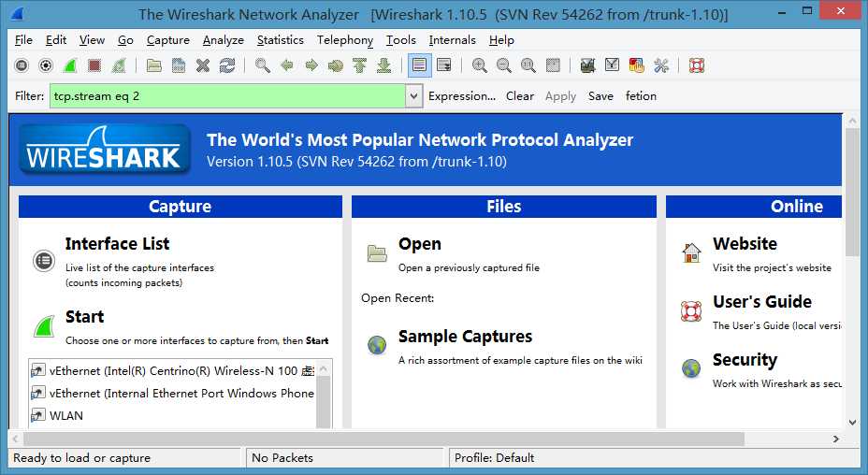Click the horizontal scrollbar right arrow
This screenshot has width=868, height=475.
(x=836, y=439)
